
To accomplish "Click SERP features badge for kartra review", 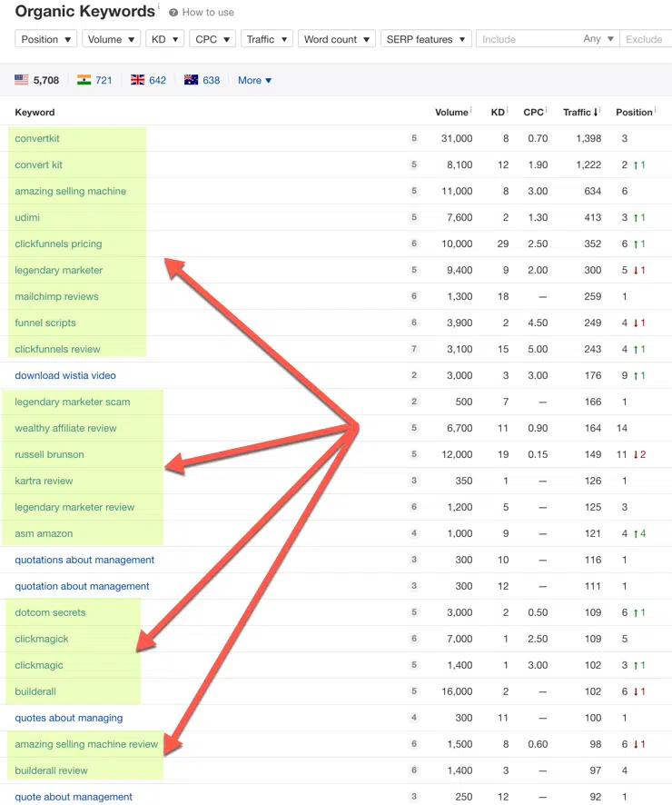I will point(414,481).
